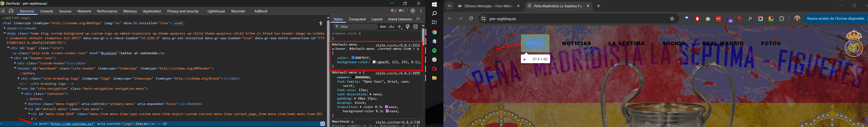
Task: Click the red error count badge
Action: tap(394, 11)
